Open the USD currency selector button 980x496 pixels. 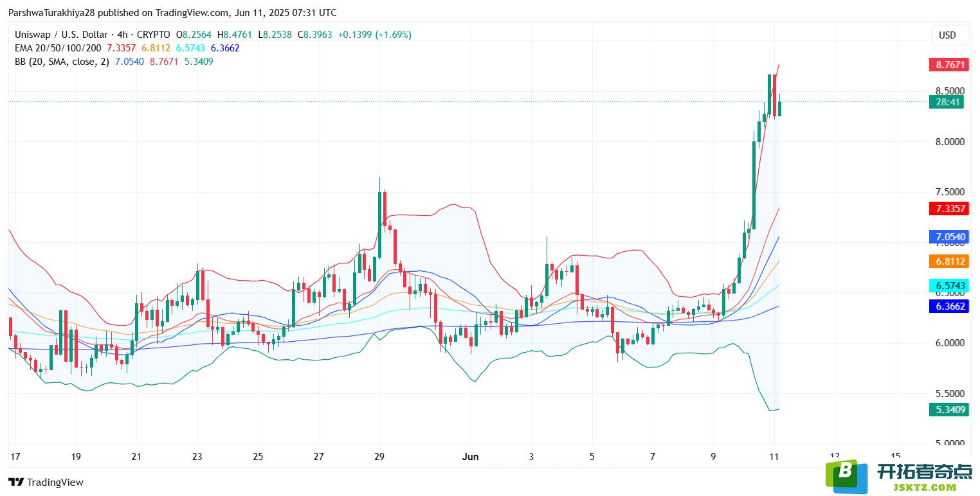[x=950, y=35]
